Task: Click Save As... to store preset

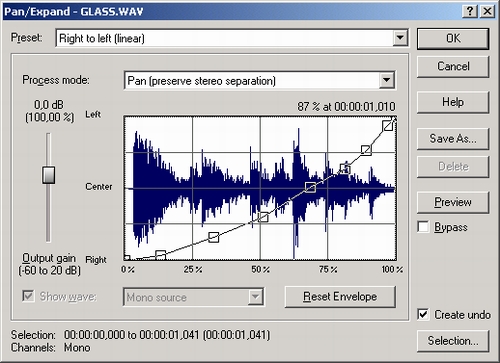Action: [x=453, y=138]
